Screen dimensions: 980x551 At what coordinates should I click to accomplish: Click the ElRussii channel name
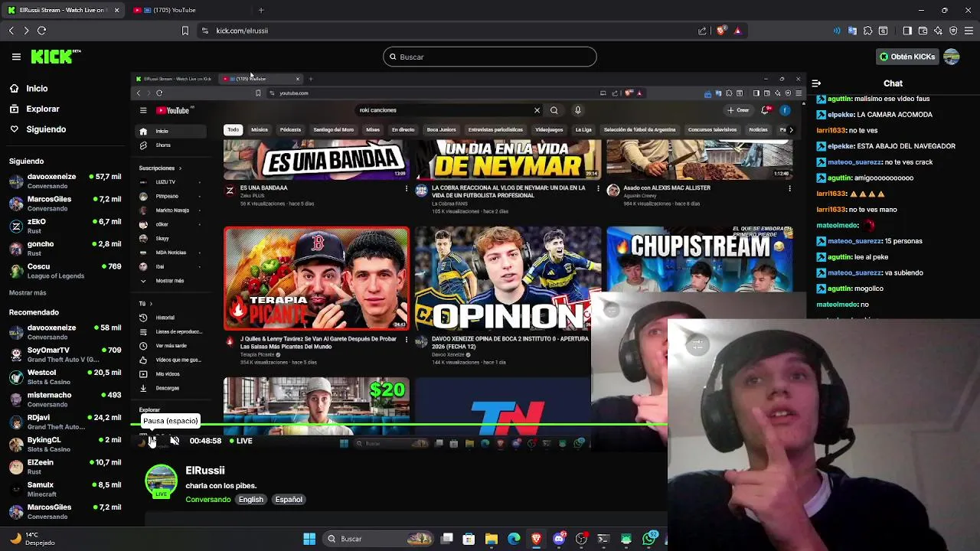[205, 471]
